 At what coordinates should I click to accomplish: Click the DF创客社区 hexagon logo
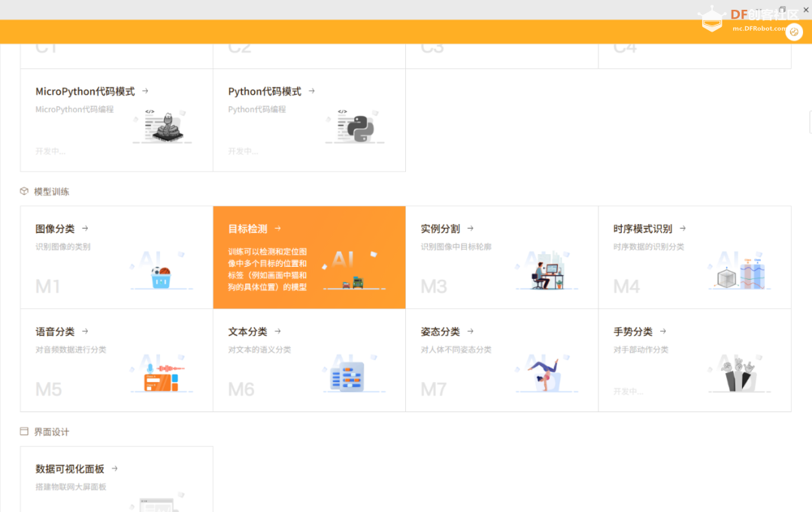pos(711,18)
